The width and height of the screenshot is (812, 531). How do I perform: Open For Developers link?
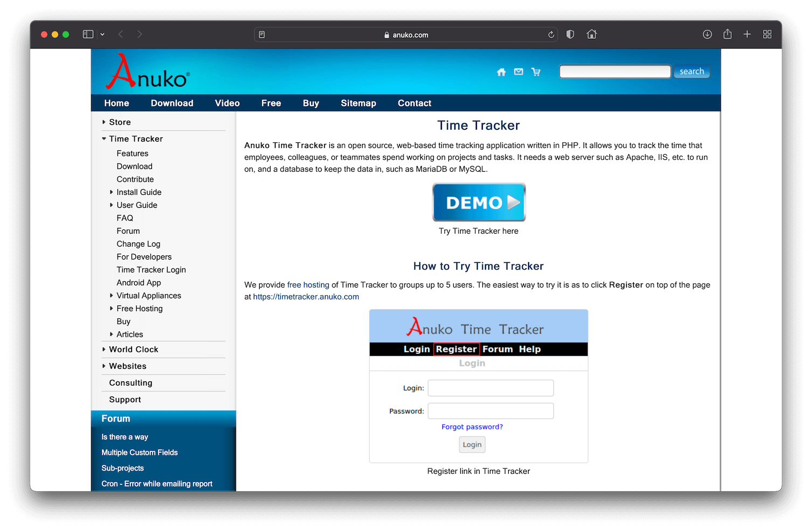coord(144,257)
